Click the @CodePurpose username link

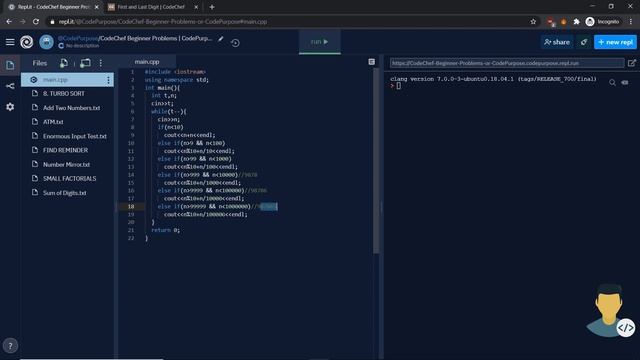tap(78, 38)
